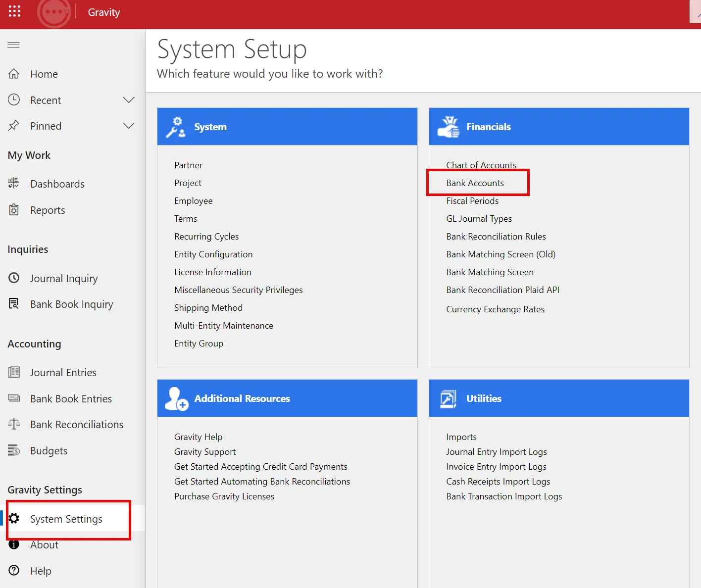The width and height of the screenshot is (701, 588).
Task: Open the About page link
Action: (44, 545)
